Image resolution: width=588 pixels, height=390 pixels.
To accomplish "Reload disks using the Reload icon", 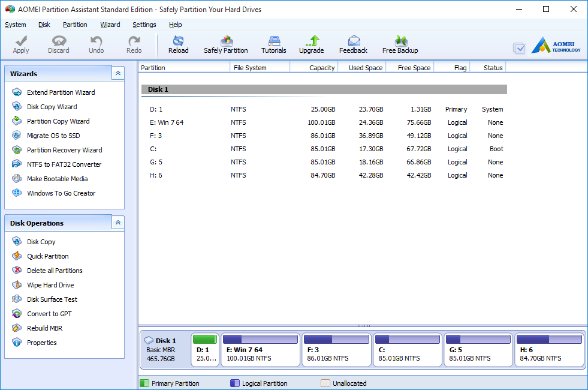I will pyautogui.click(x=178, y=41).
